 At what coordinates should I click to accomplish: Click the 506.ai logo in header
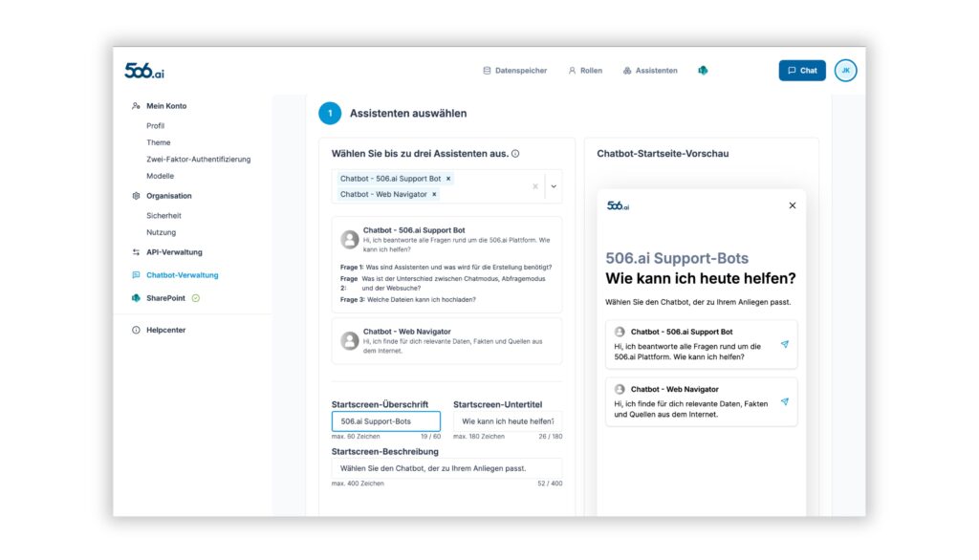(x=144, y=71)
